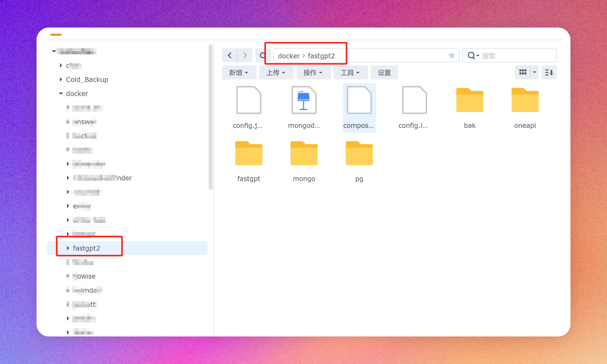This screenshot has height=364, width=607.
Task: Refresh the current folder view
Action: pyautogui.click(x=262, y=55)
